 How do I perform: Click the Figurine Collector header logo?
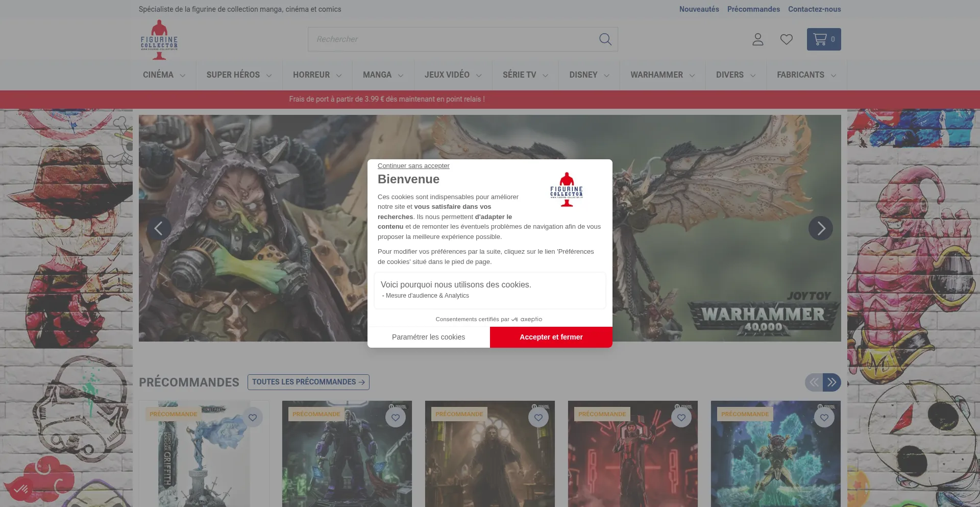coord(159,40)
